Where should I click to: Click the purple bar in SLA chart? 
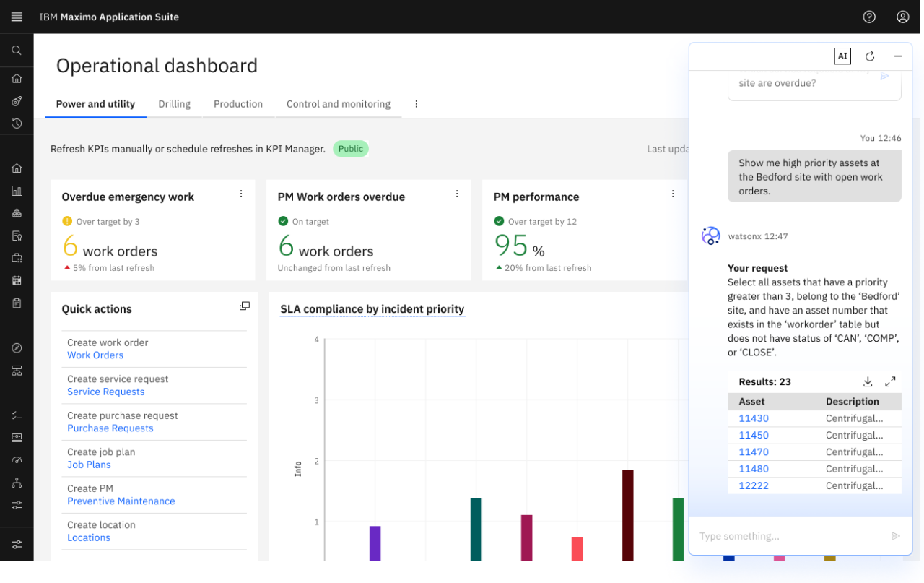pos(375,543)
